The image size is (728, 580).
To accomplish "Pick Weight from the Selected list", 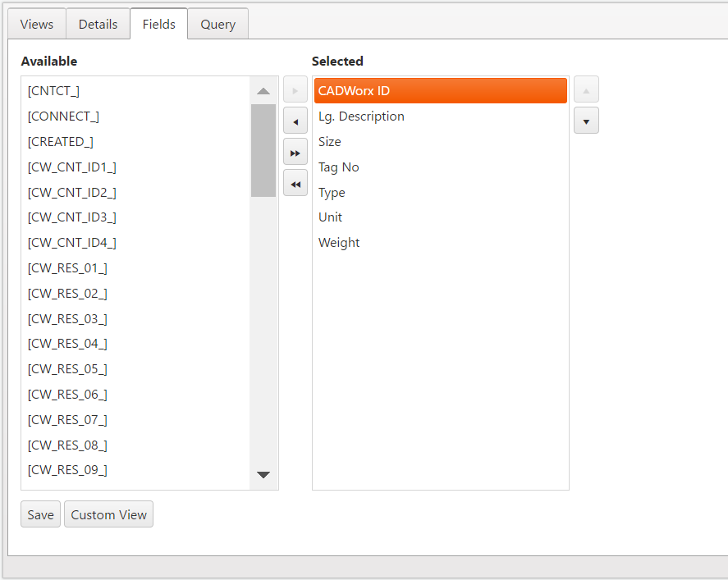I will 339,243.
